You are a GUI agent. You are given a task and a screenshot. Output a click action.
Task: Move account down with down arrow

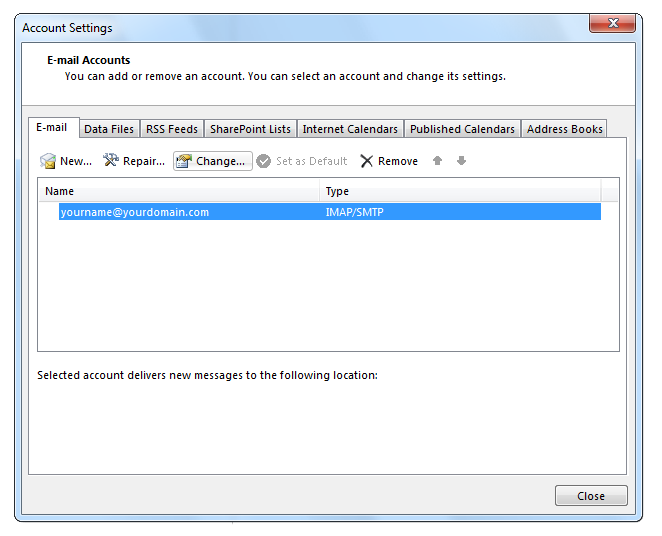(x=461, y=161)
